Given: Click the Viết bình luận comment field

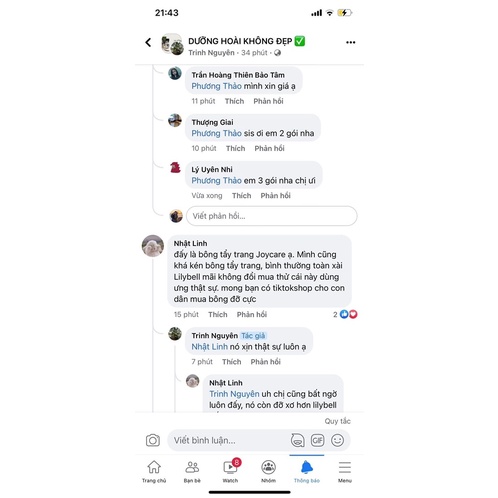Looking at the screenshot, I should 228,440.
